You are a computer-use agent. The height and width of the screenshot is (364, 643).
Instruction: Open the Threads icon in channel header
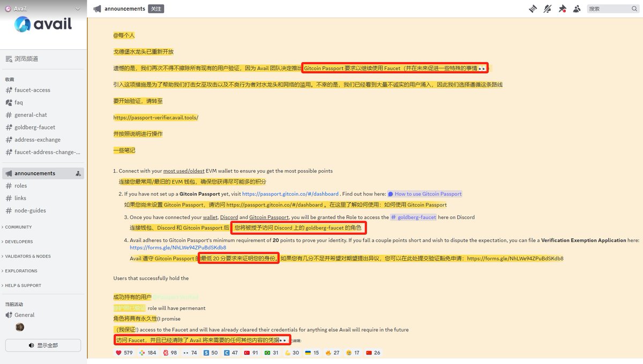[x=533, y=9]
